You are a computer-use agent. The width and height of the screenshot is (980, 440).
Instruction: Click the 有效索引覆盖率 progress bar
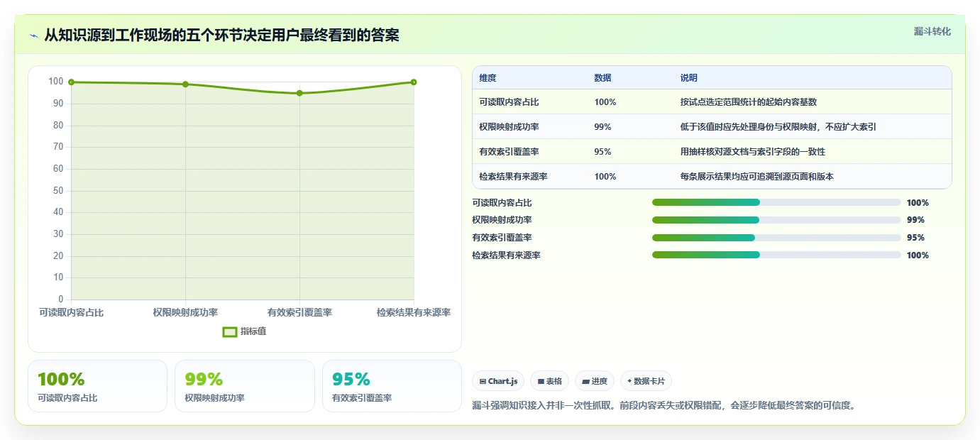(776, 238)
